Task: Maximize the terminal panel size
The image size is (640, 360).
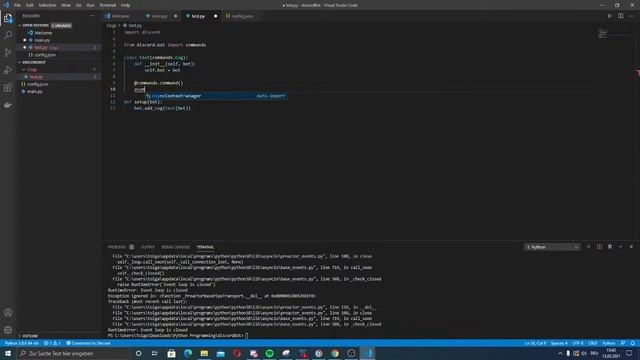Action: coord(620,247)
